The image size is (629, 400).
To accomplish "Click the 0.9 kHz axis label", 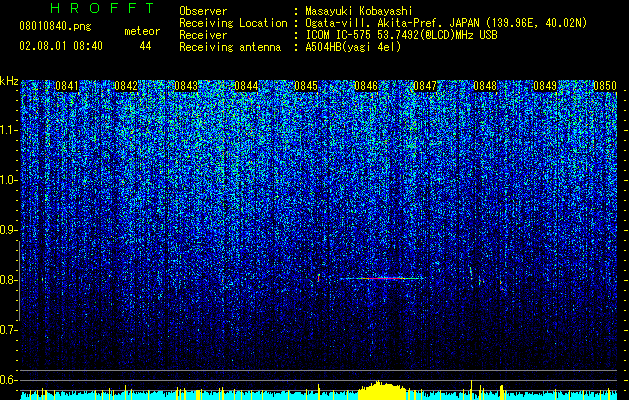I will (x=8, y=230).
